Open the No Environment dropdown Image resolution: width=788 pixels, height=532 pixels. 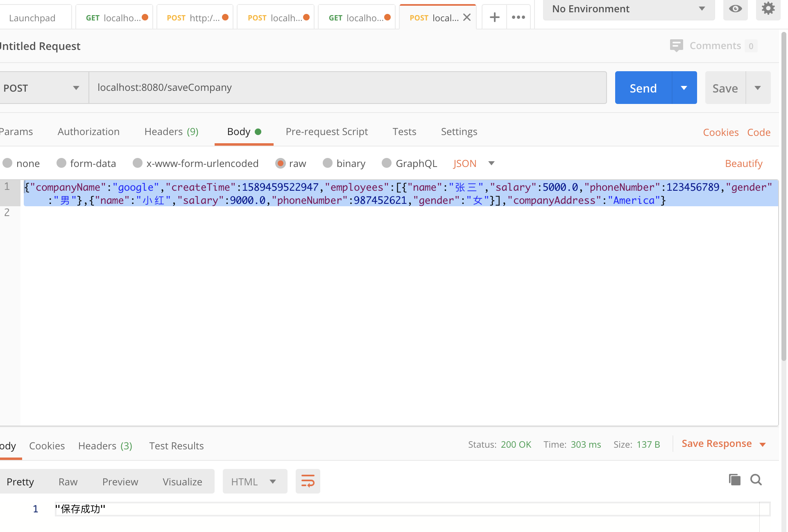(x=628, y=9)
